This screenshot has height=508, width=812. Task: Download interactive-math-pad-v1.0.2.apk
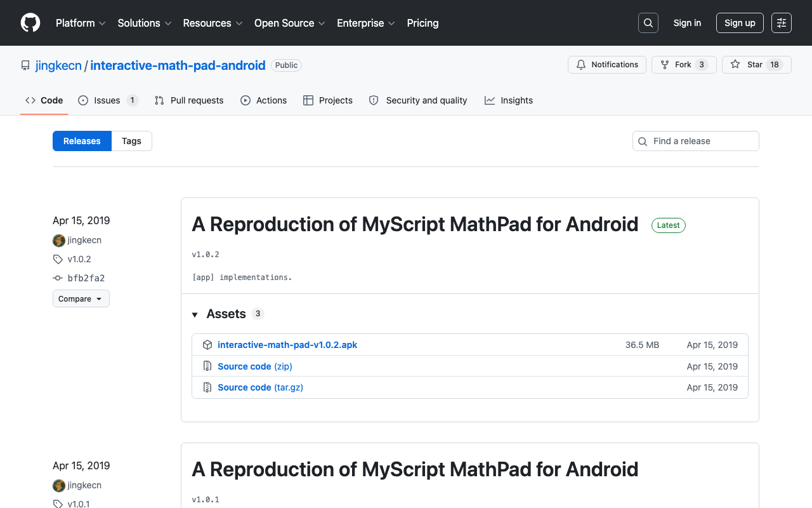(x=287, y=345)
